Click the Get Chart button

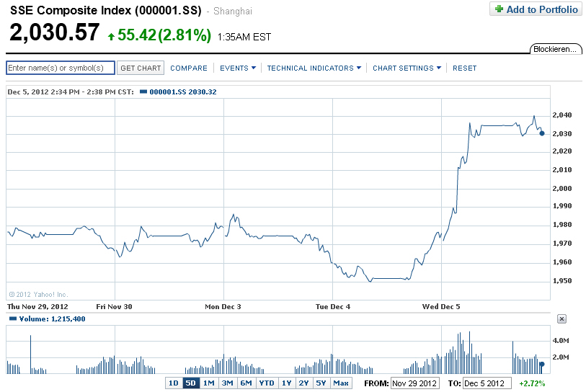141,68
